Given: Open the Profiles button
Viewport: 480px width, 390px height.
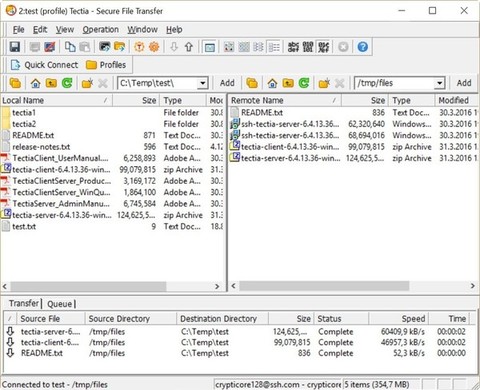Looking at the screenshot, I should pos(106,65).
